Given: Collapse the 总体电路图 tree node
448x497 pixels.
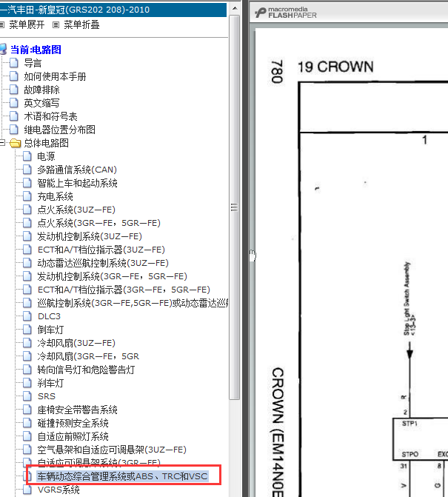Looking at the screenshot, I should click(2, 143).
